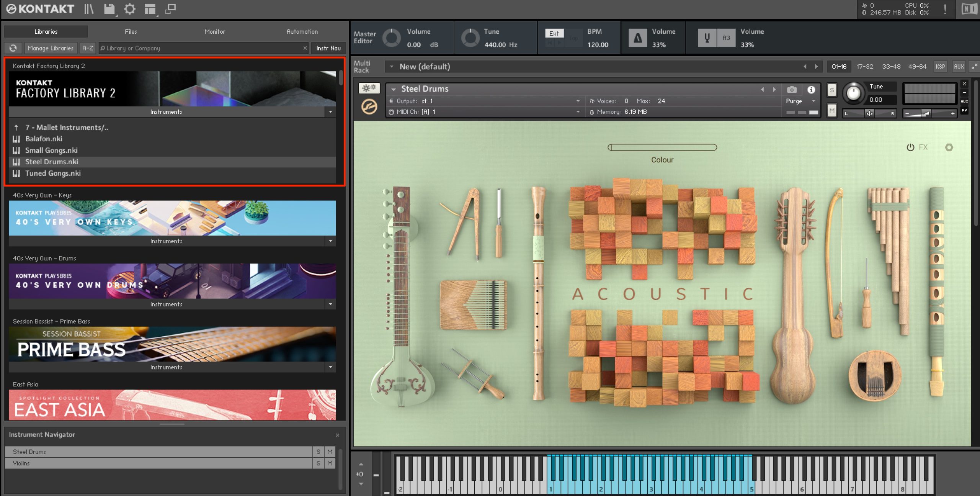Solo Steel Drums in Instrument Navigator
The height and width of the screenshot is (496, 980).
point(318,452)
